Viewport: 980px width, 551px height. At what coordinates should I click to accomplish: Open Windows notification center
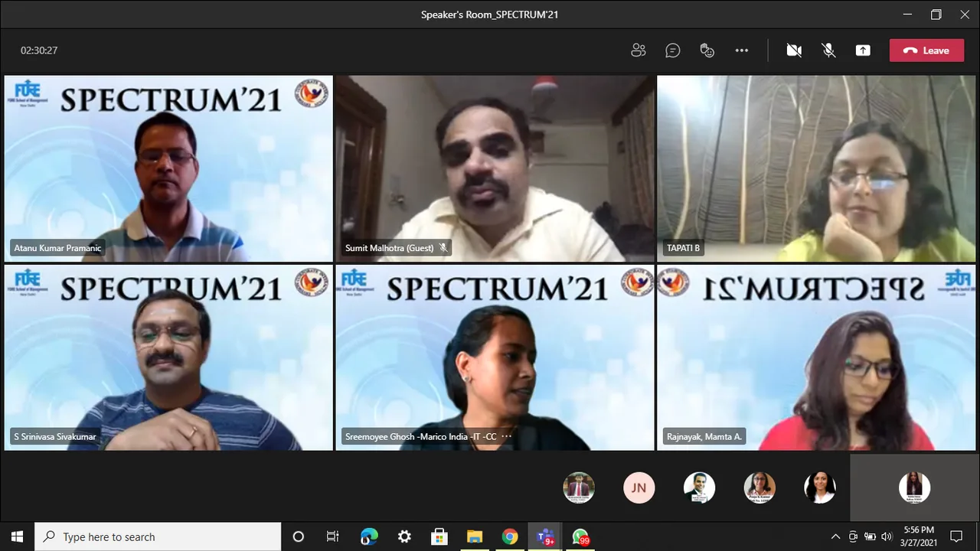[x=956, y=536]
